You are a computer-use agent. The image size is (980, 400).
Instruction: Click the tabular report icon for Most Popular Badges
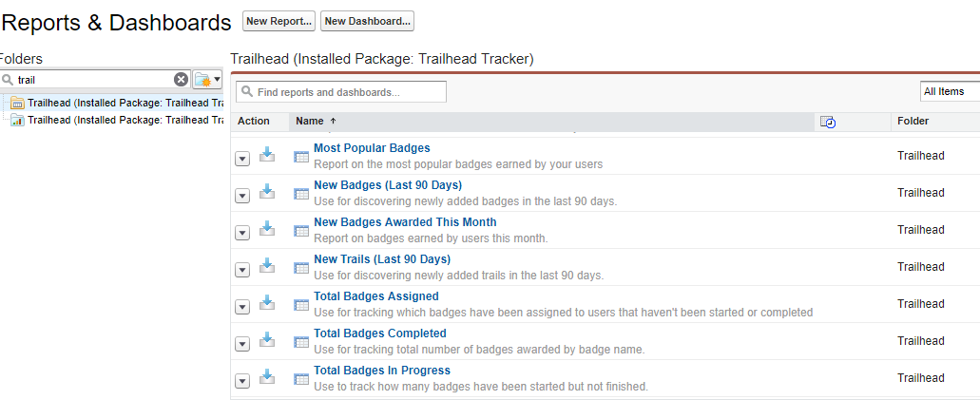[x=301, y=158]
